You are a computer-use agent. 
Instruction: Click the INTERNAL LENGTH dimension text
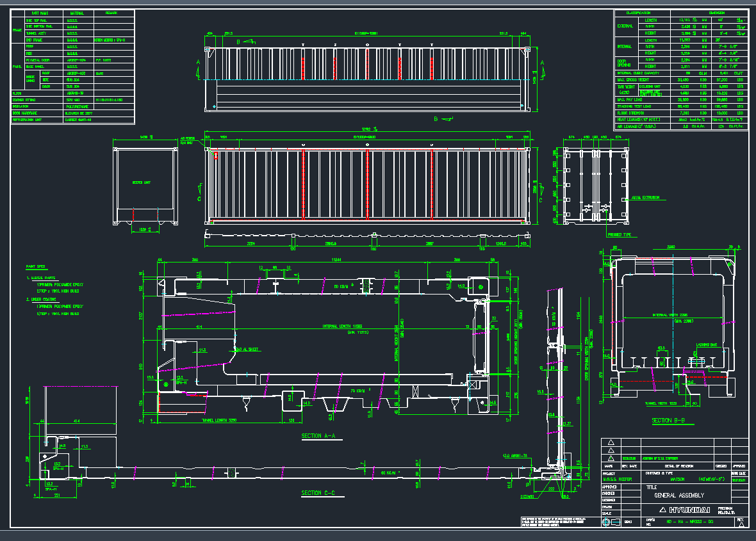point(343,327)
